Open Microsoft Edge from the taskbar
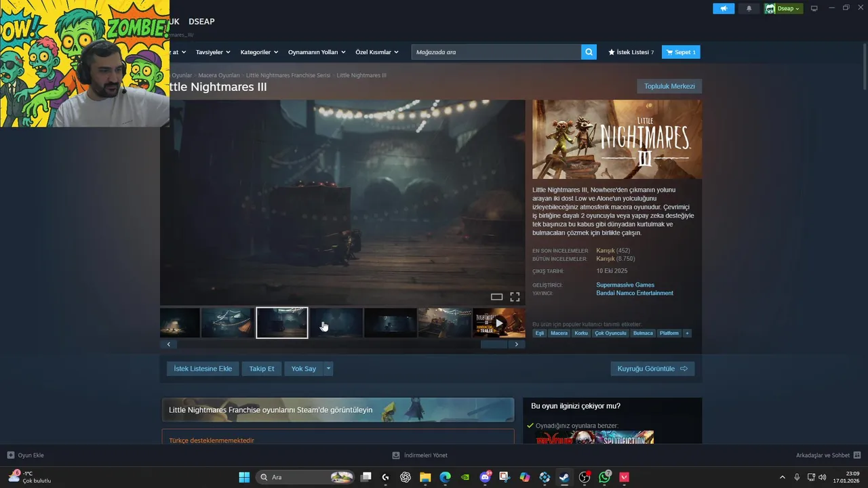Viewport: 868px width, 488px height. 445,477
